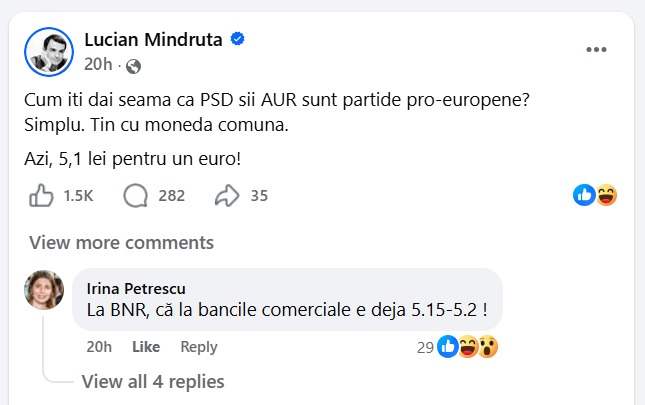645x405 pixels.
Task: Click the 282 comments count
Action: tap(171, 196)
